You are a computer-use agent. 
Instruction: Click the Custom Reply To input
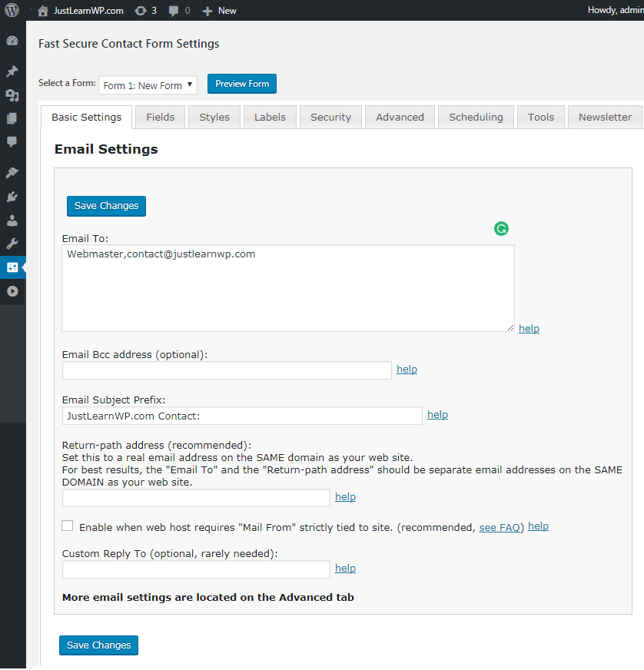coord(196,569)
